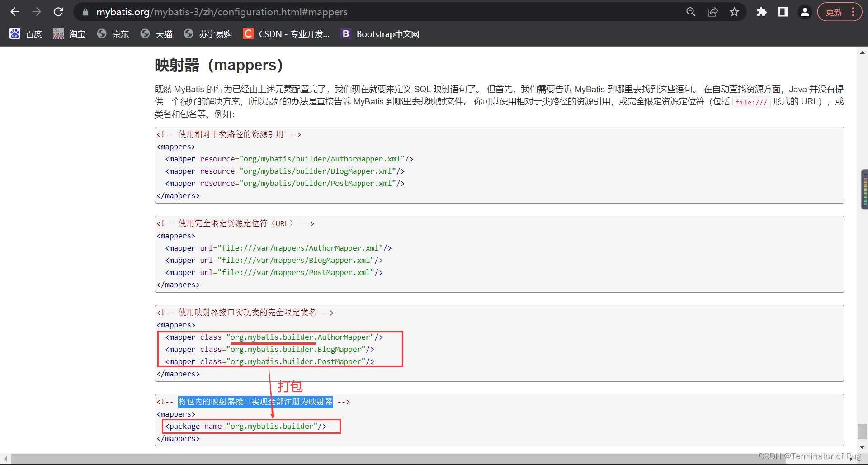Open the three-dot Chrome menu
Screen dimensions: 868x465
(x=853, y=12)
